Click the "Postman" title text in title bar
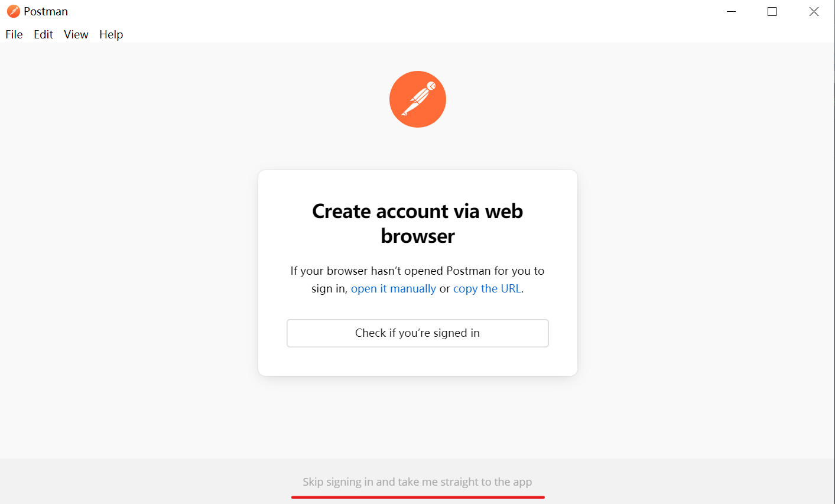 point(46,11)
